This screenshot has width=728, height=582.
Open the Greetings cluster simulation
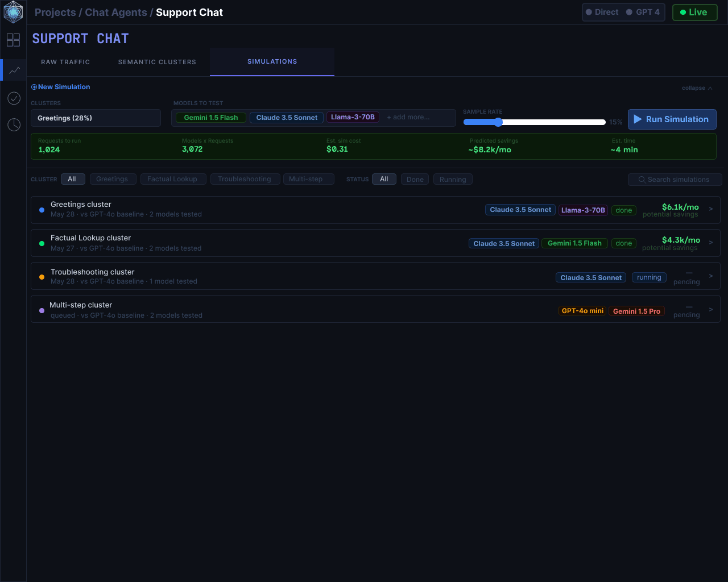coord(375,210)
